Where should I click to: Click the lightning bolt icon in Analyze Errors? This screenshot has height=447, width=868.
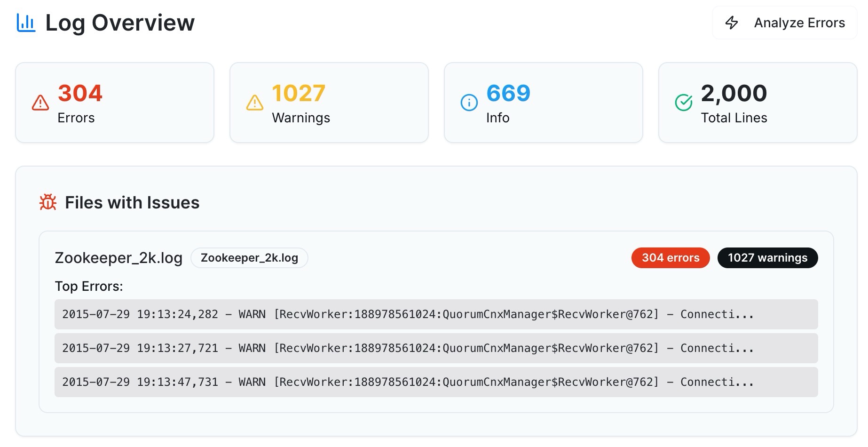click(x=732, y=22)
